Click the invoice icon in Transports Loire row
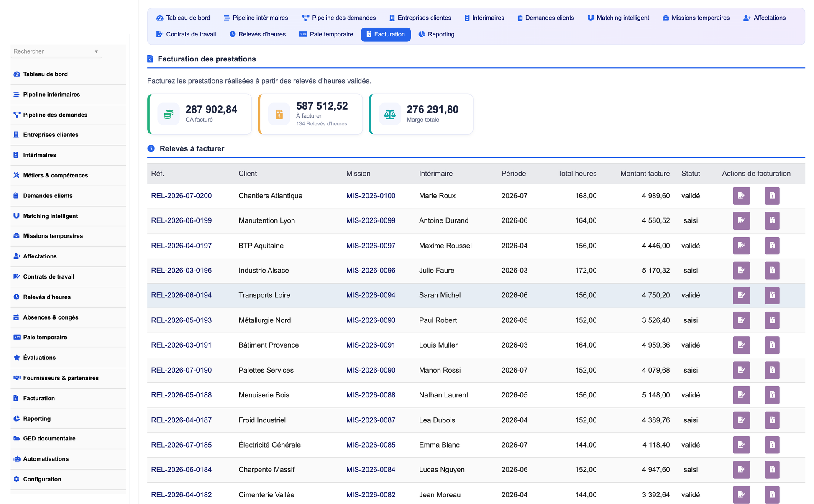 tap(772, 295)
